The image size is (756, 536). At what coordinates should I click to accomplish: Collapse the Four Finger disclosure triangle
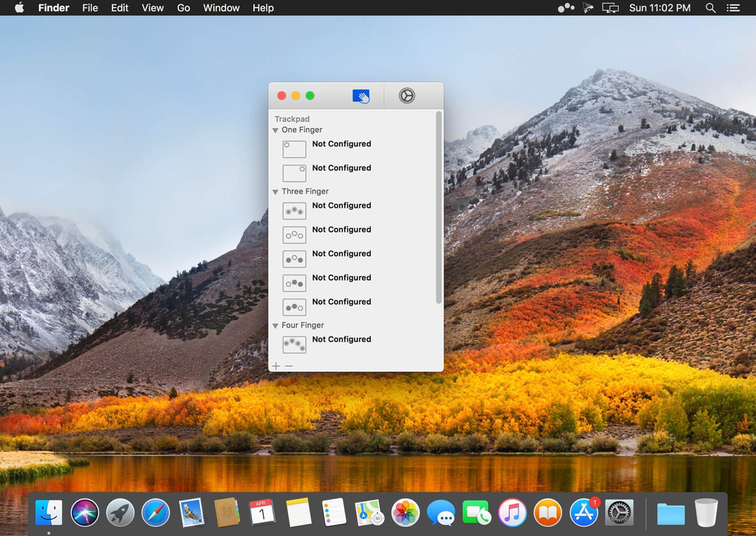275,326
